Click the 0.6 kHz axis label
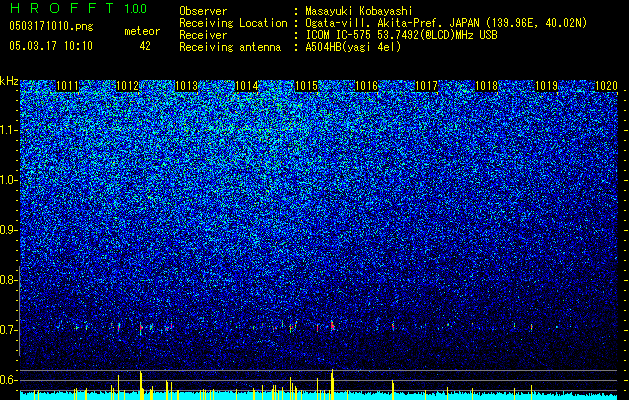The image size is (629, 400). click(x=8, y=380)
